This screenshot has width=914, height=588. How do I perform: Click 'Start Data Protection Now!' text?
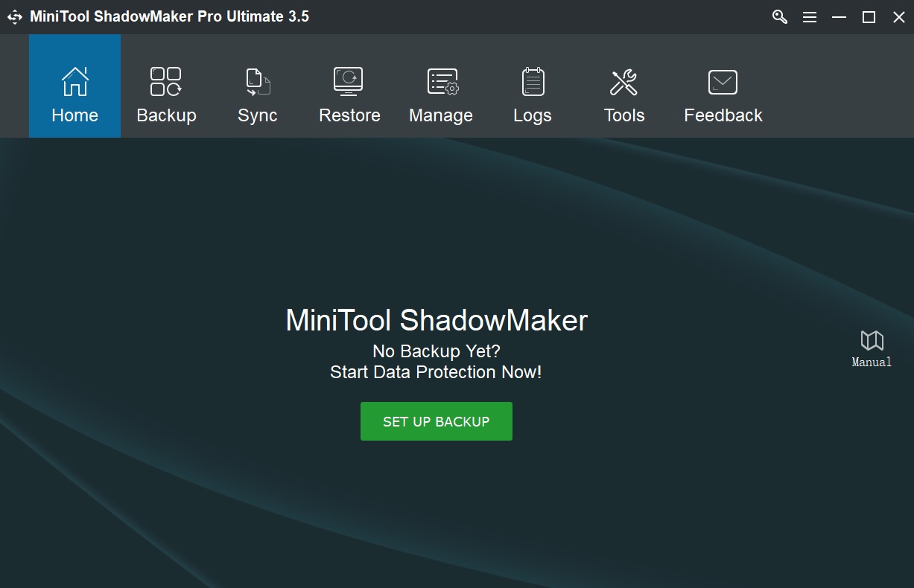437,372
